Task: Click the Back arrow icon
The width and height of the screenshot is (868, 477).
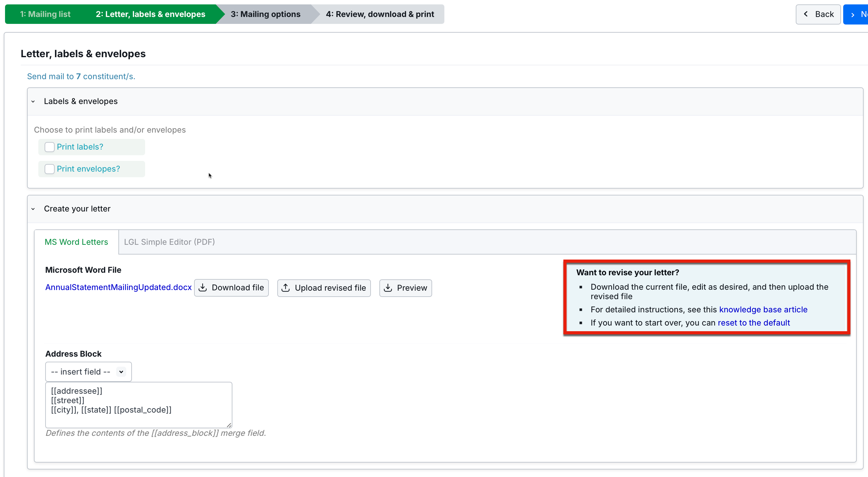Action: point(806,14)
